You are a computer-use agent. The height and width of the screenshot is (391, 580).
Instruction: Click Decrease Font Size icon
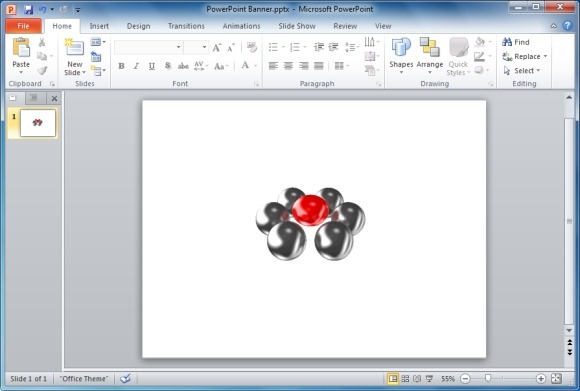coord(231,47)
